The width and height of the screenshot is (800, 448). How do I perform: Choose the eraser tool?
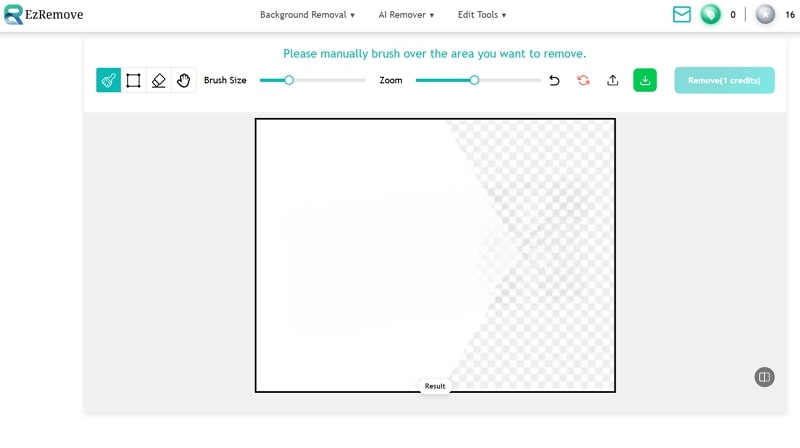(158, 80)
